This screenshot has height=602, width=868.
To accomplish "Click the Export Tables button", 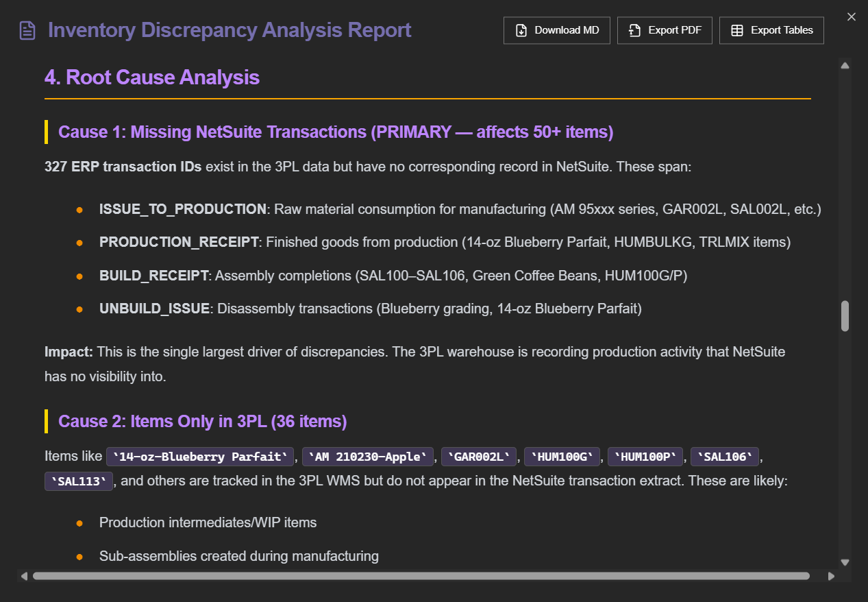I will click(771, 30).
